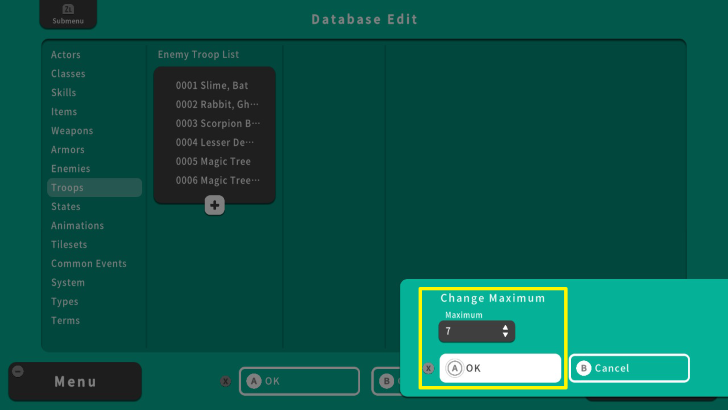Open the Enemies database category
728x410 pixels.
click(x=71, y=169)
